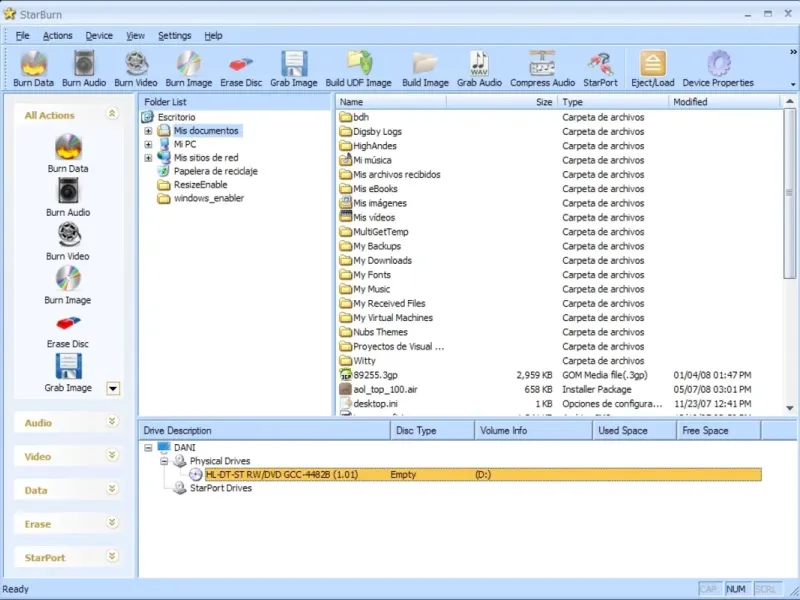Open the Actions menu

tap(57, 35)
